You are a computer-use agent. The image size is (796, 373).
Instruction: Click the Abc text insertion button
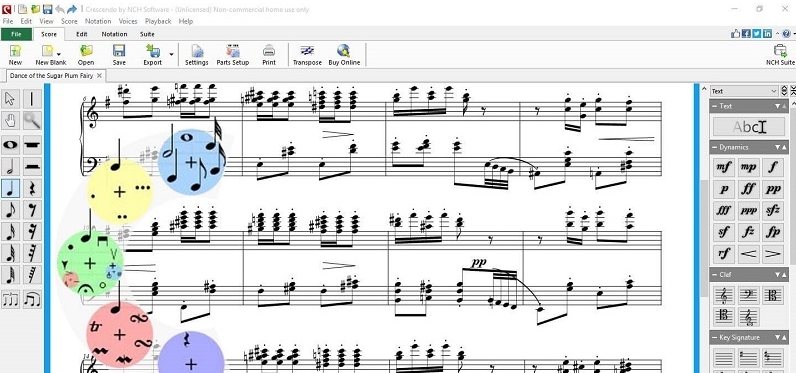[748, 126]
